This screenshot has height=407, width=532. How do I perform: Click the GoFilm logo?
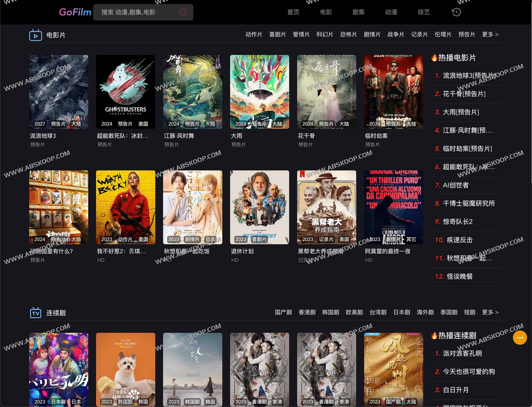tap(75, 12)
